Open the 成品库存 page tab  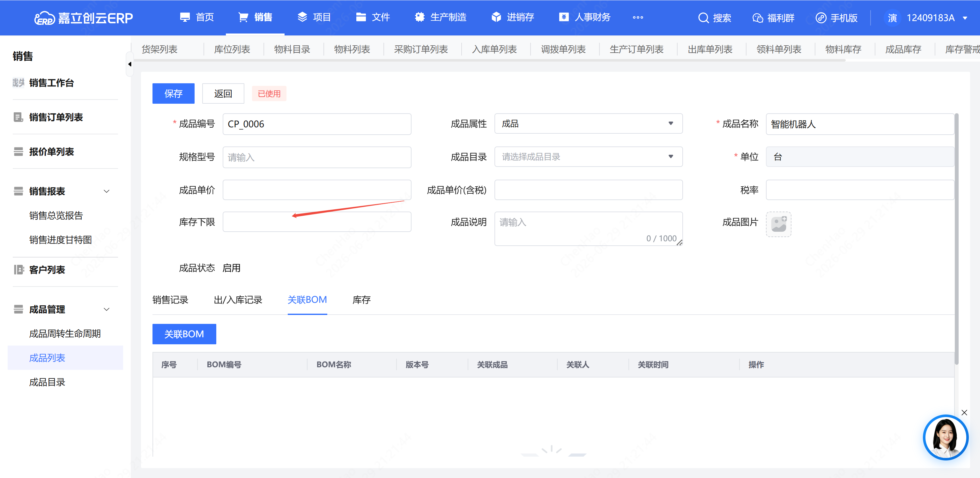click(903, 49)
